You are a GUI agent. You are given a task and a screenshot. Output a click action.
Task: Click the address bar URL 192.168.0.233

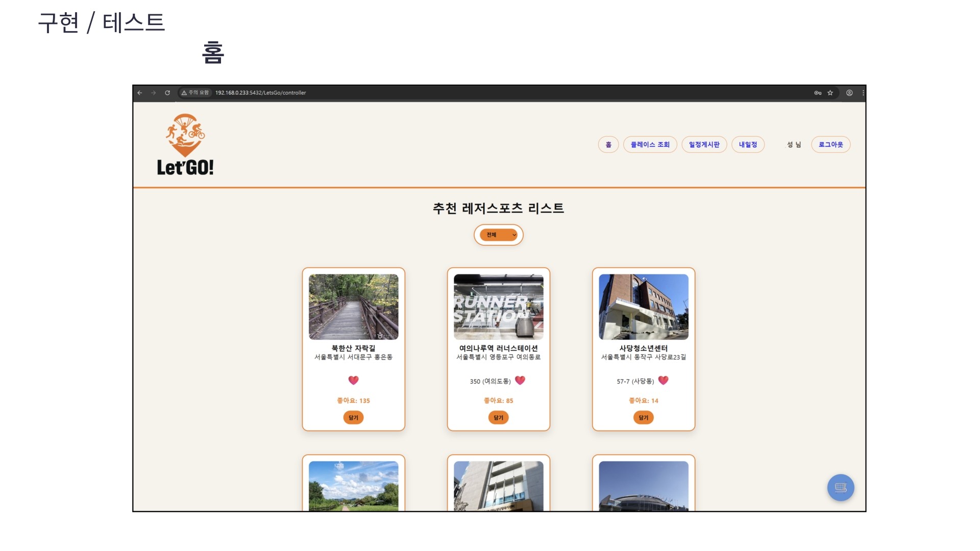[260, 93]
